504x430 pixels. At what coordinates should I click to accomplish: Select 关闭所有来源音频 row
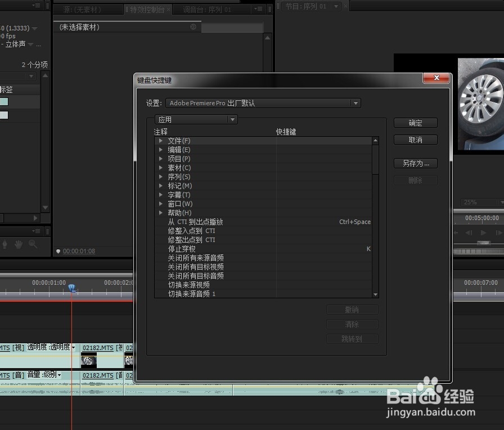pos(263,258)
